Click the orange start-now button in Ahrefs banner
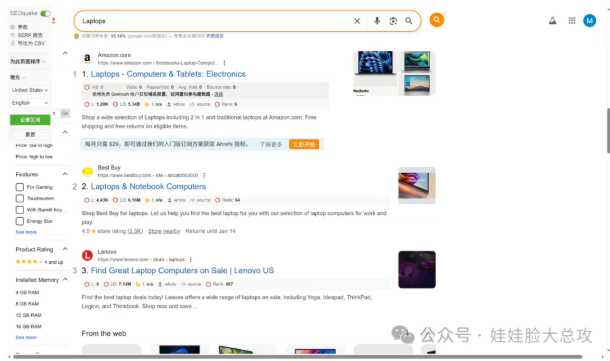 pyautogui.click(x=304, y=144)
